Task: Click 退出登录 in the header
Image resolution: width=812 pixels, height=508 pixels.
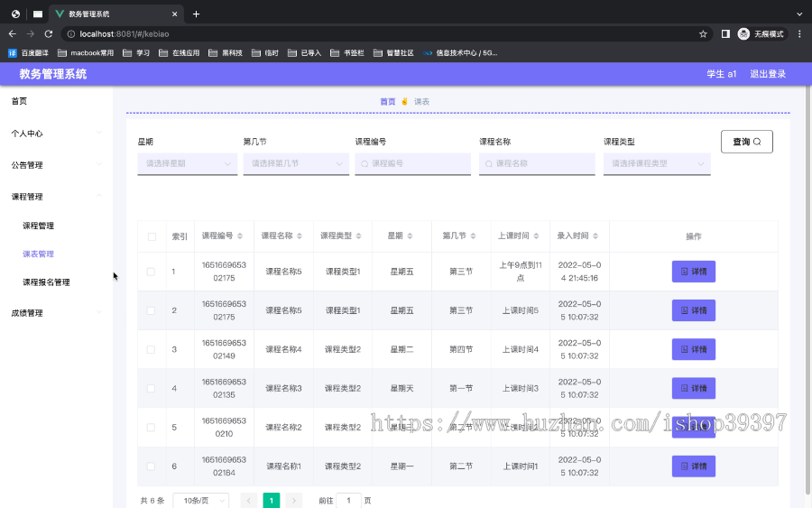Action: 768,74
